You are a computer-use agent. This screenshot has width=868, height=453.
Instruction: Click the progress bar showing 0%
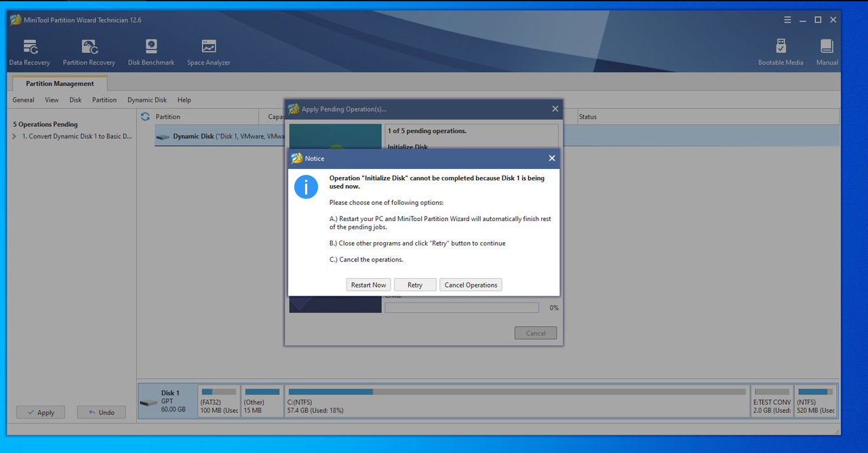click(462, 308)
